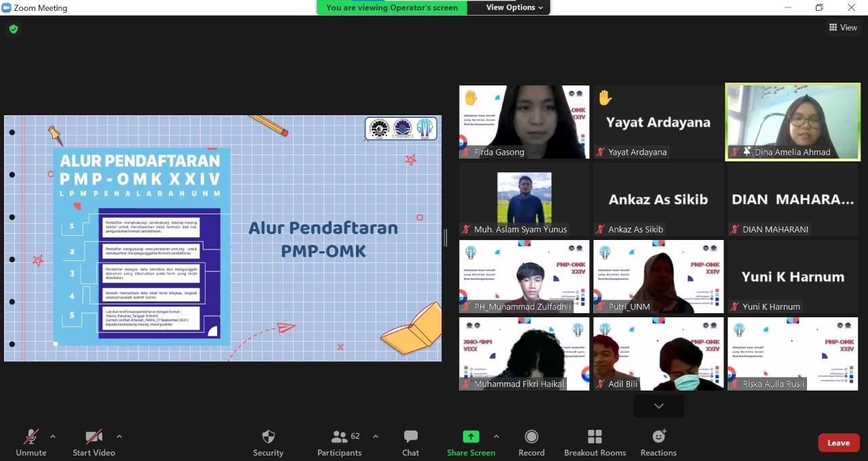Select Putri_UNM video tile
This screenshot has width=868, height=461.
pyautogui.click(x=658, y=277)
